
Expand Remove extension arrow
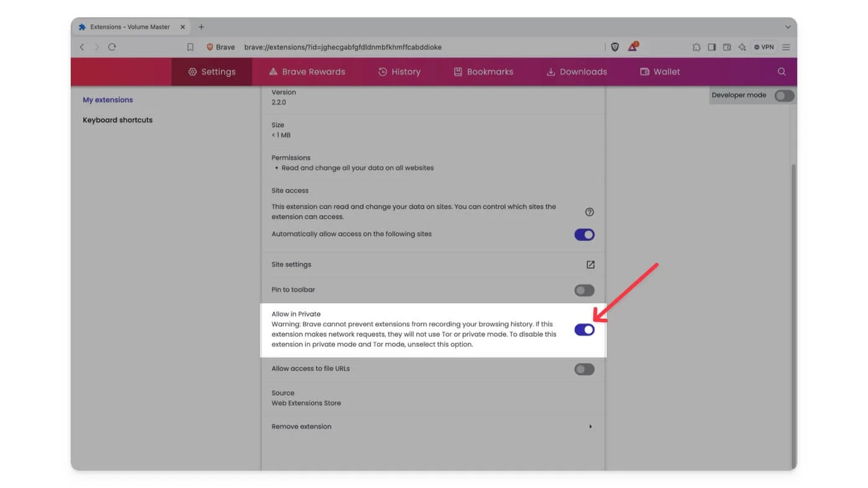click(590, 427)
